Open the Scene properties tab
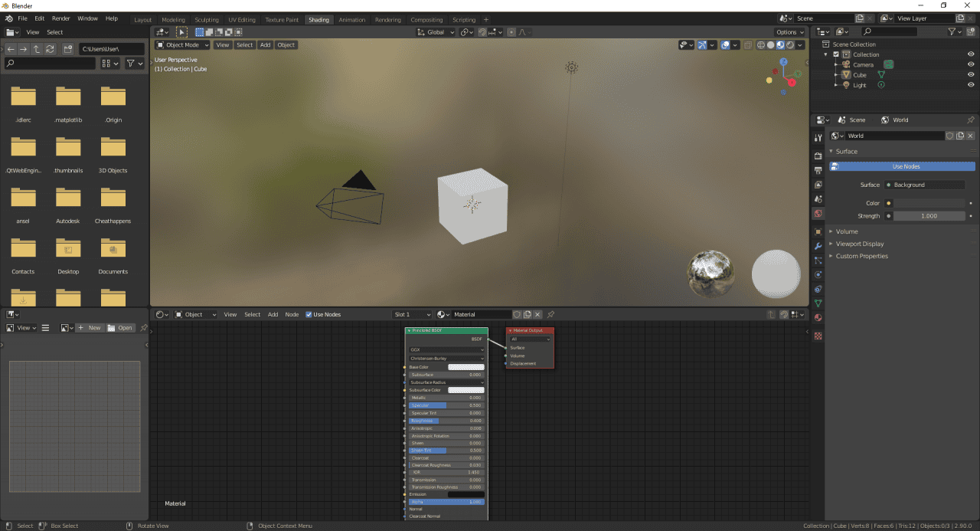Image resolution: width=980 pixels, height=531 pixels. point(818,198)
